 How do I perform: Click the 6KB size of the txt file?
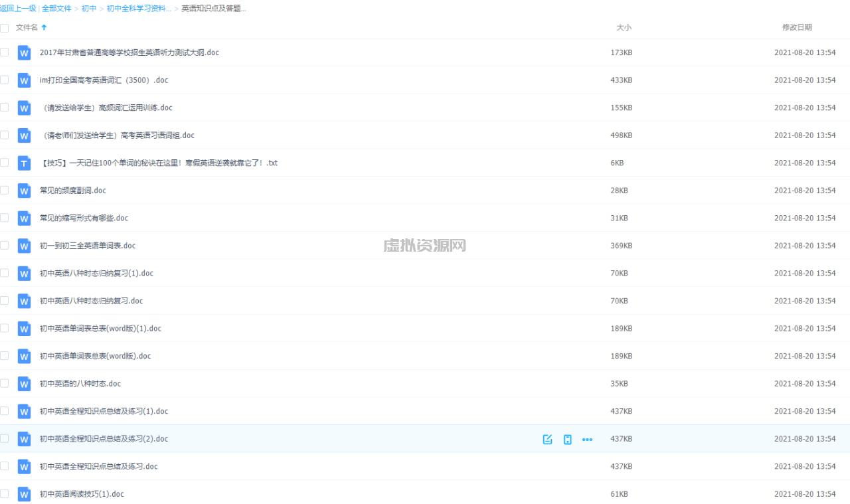(x=617, y=163)
